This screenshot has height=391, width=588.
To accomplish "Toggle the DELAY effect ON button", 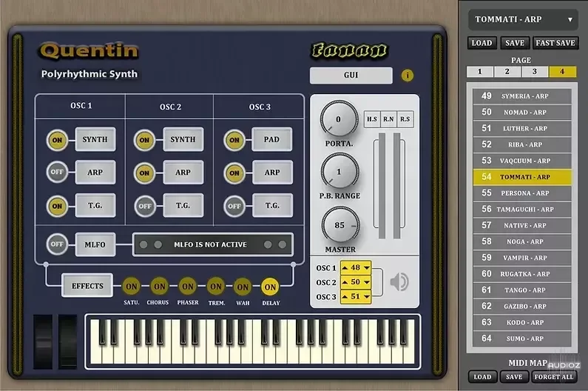I will coord(270,287).
